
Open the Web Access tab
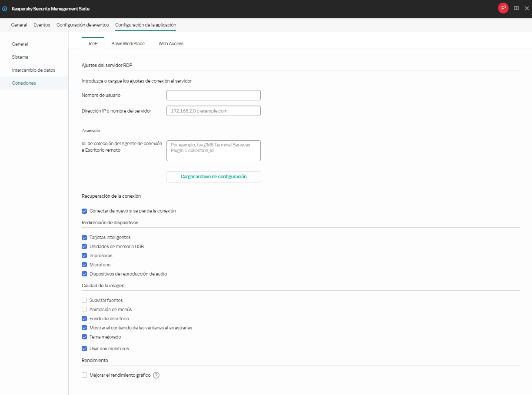point(171,43)
